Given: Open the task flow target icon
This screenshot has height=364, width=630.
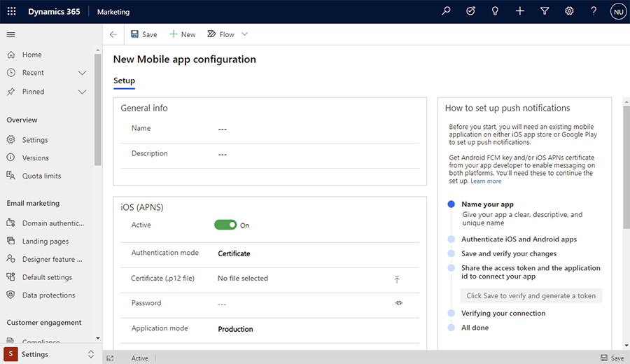Looking at the screenshot, I should pyautogui.click(x=470, y=11).
